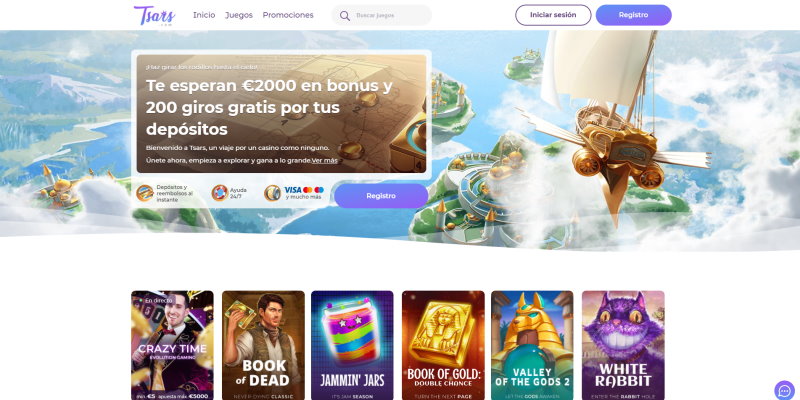The height and width of the screenshot is (400, 800).
Task: Click the 24/7 help lifebuoy icon
Action: [220, 193]
